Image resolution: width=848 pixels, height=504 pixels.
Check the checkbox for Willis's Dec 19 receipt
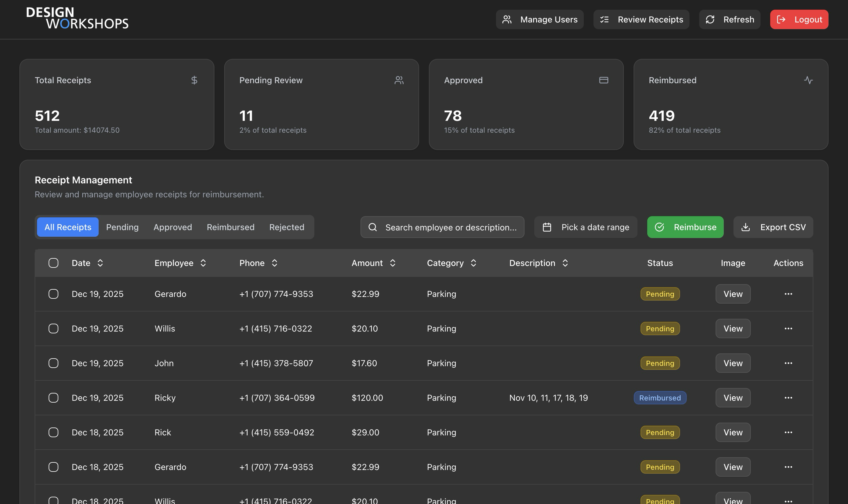pyautogui.click(x=53, y=329)
